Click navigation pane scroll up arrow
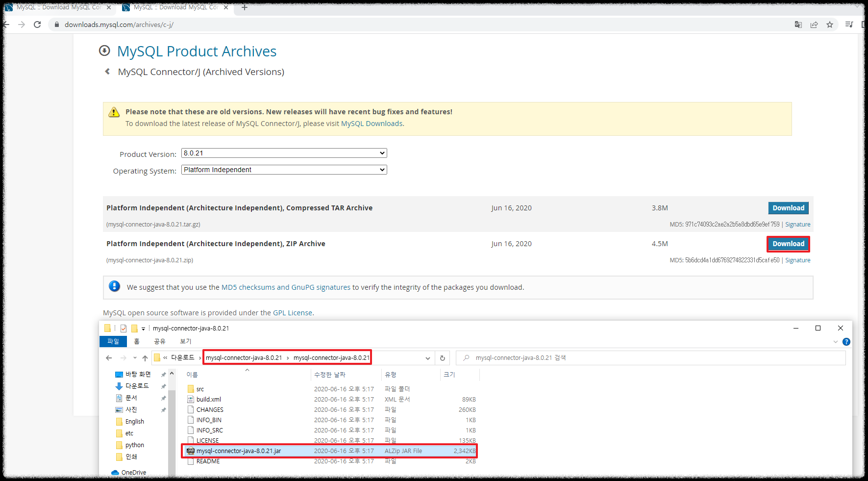 172,374
